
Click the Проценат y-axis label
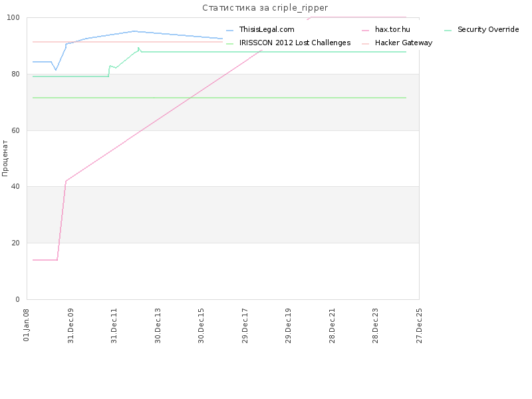(x=5, y=158)
